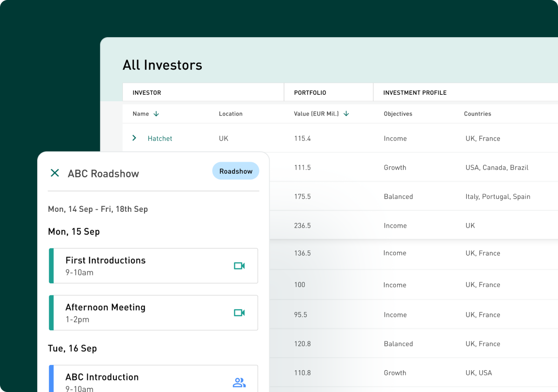Click the 175.5 portfolio value

302,196
